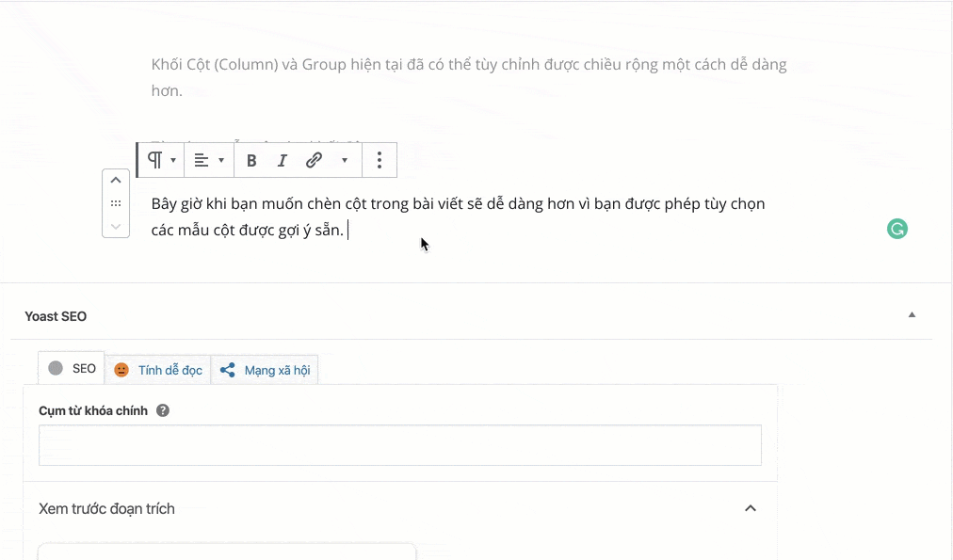Click the share icon on Mạng xã hội tab
Screen dimensions: 953x560
click(228, 370)
